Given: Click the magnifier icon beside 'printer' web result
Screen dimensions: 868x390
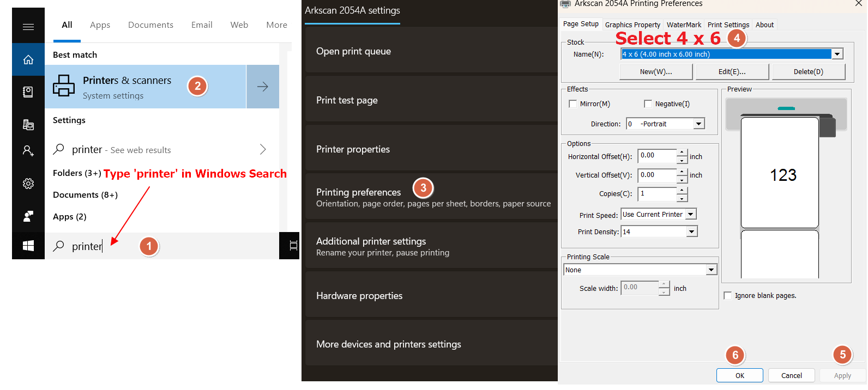Looking at the screenshot, I should pos(58,149).
